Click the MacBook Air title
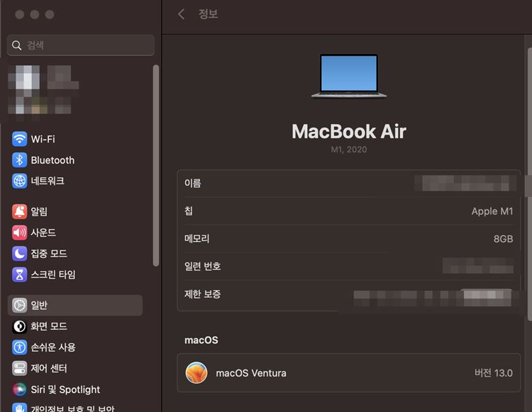 [349, 131]
